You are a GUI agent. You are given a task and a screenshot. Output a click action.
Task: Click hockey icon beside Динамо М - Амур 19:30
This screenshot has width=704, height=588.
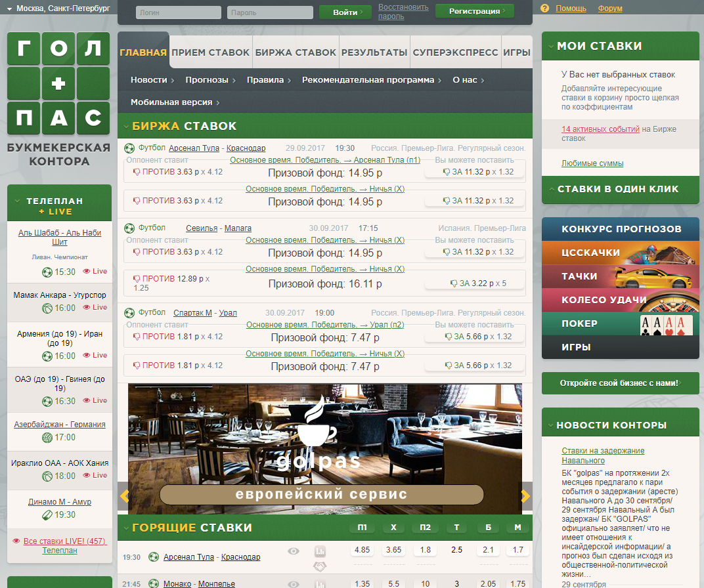(x=47, y=515)
